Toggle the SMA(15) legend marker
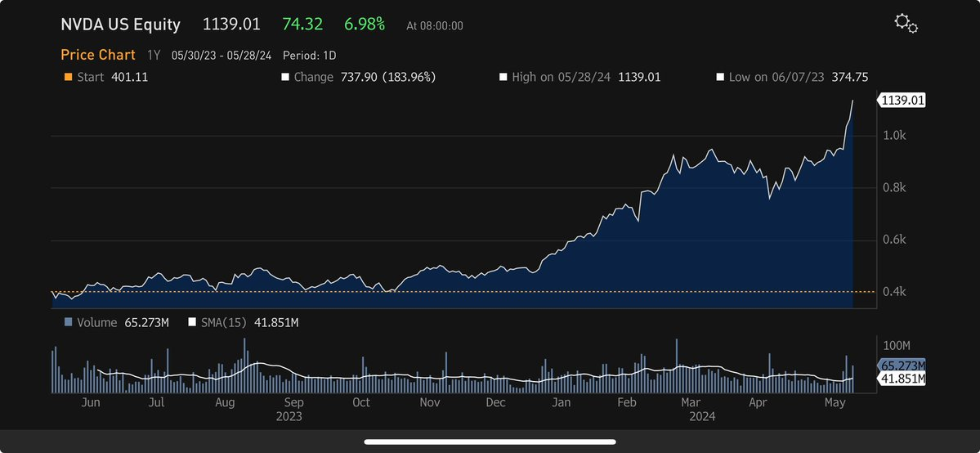Image resolution: width=980 pixels, height=453 pixels. click(x=192, y=323)
